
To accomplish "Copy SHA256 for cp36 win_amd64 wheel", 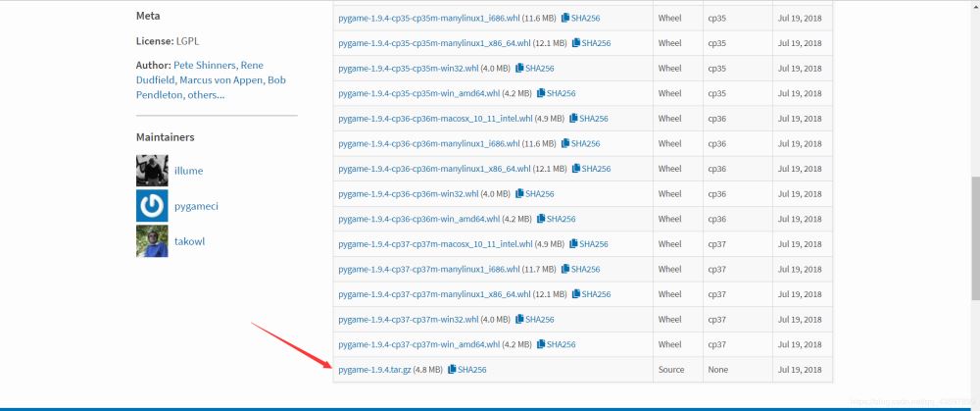I will click(556, 219).
